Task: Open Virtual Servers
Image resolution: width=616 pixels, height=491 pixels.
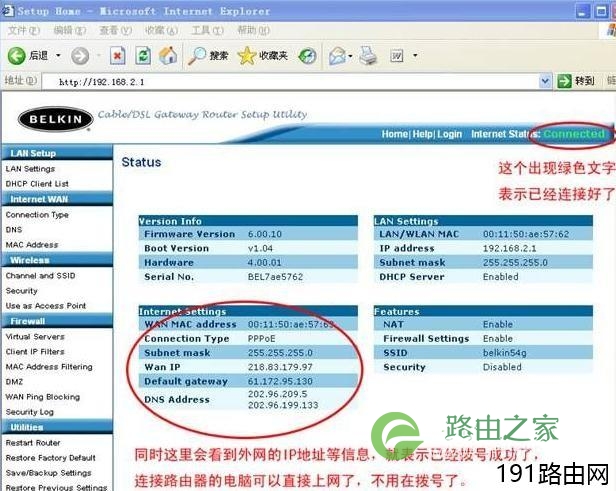Action: click(x=35, y=337)
